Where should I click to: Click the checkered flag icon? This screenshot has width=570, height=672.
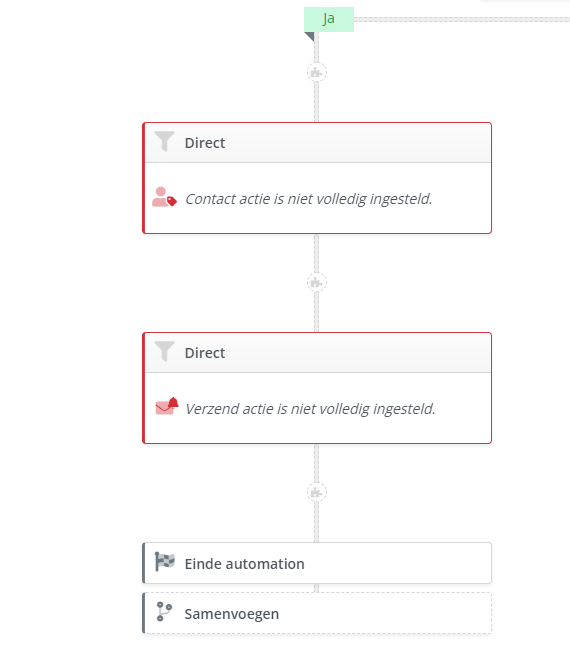[x=164, y=561]
